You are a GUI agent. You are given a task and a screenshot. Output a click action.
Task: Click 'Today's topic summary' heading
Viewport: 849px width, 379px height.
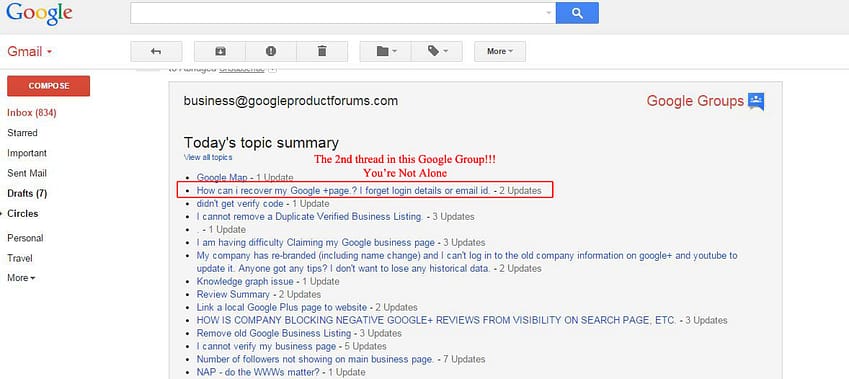click(x=261, y=143)
